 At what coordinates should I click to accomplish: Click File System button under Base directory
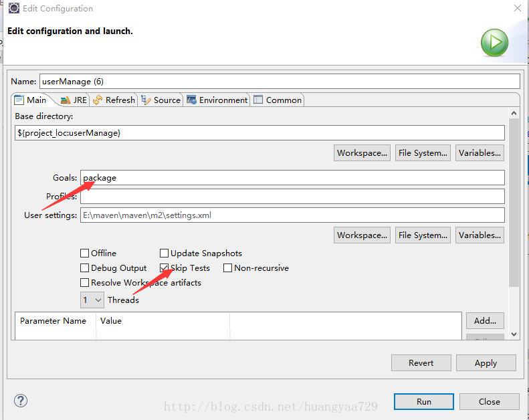[x=423, y=153]
